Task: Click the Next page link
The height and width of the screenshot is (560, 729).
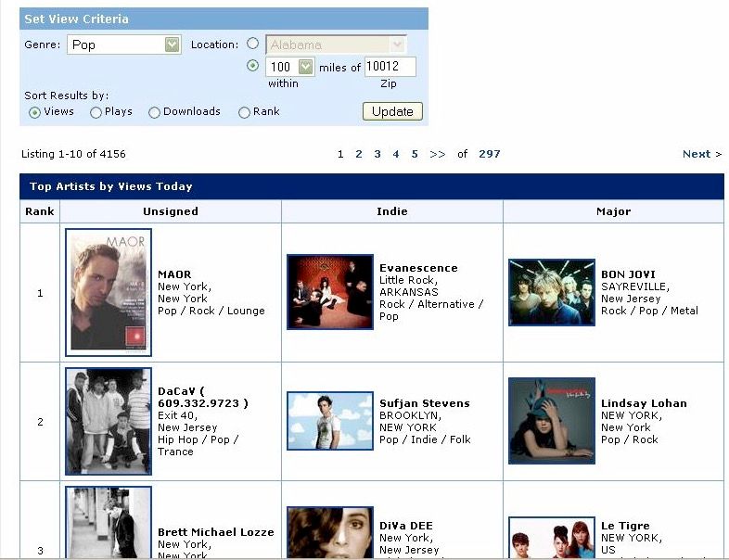Action: click(x=701, y=154)
